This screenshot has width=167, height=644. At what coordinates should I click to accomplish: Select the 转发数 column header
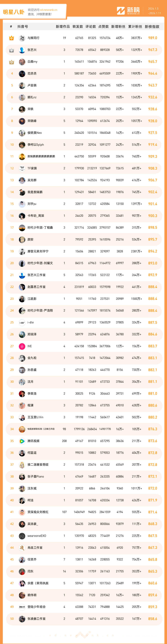click(78, 26)
